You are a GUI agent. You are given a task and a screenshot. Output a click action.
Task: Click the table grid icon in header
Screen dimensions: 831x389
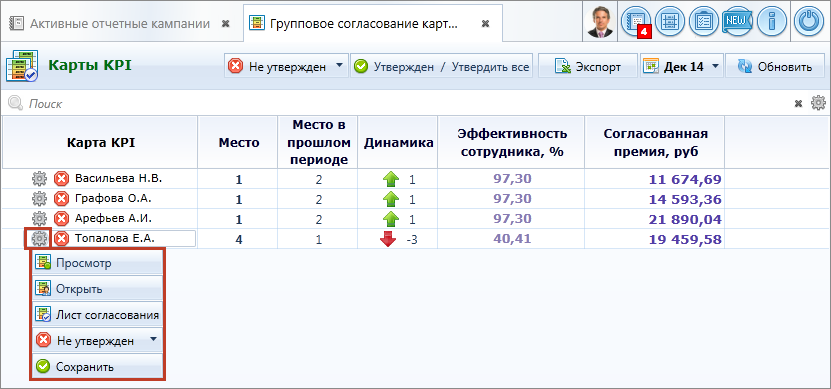pos(670,22)
